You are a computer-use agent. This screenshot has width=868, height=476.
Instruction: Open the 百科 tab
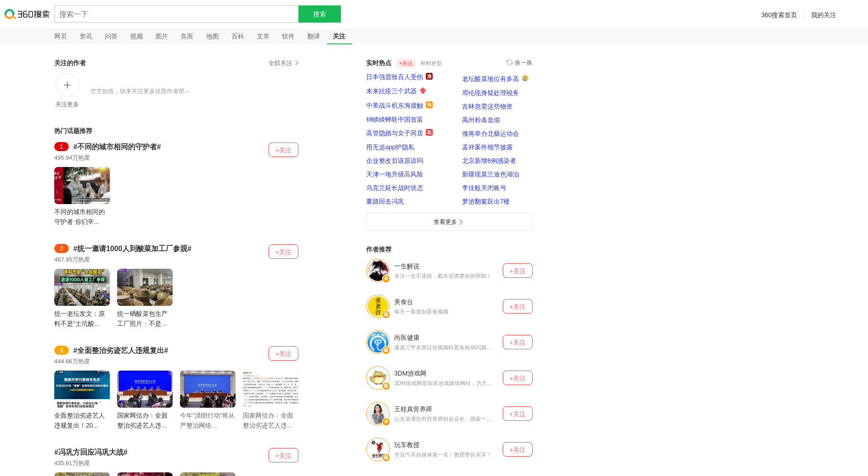coord(238,36)
